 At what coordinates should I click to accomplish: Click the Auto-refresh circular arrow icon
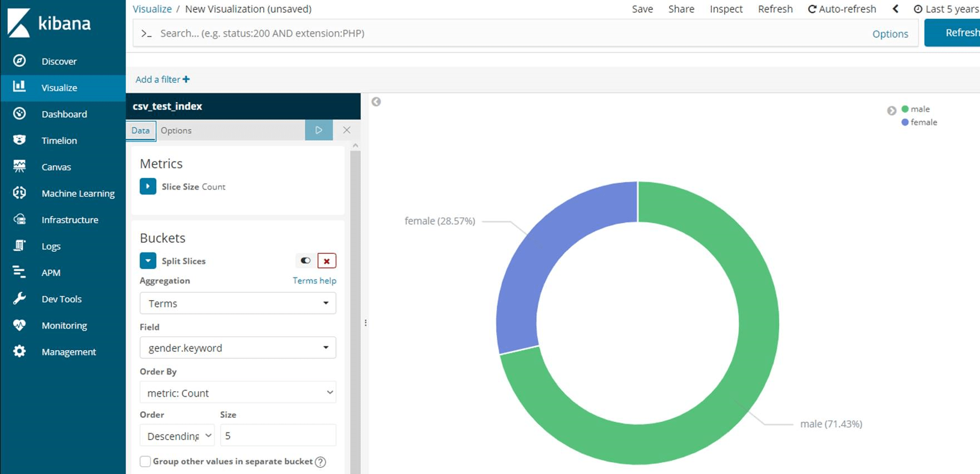pyautogui.click(x=812, y=9)
